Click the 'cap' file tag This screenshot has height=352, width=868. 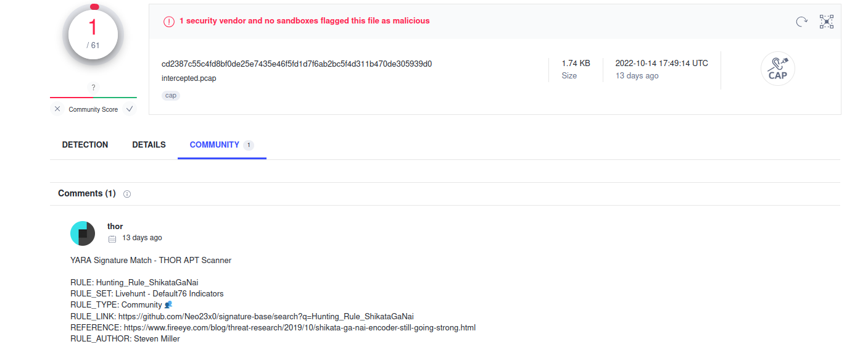pyautogui.click(x=171, y=96)
